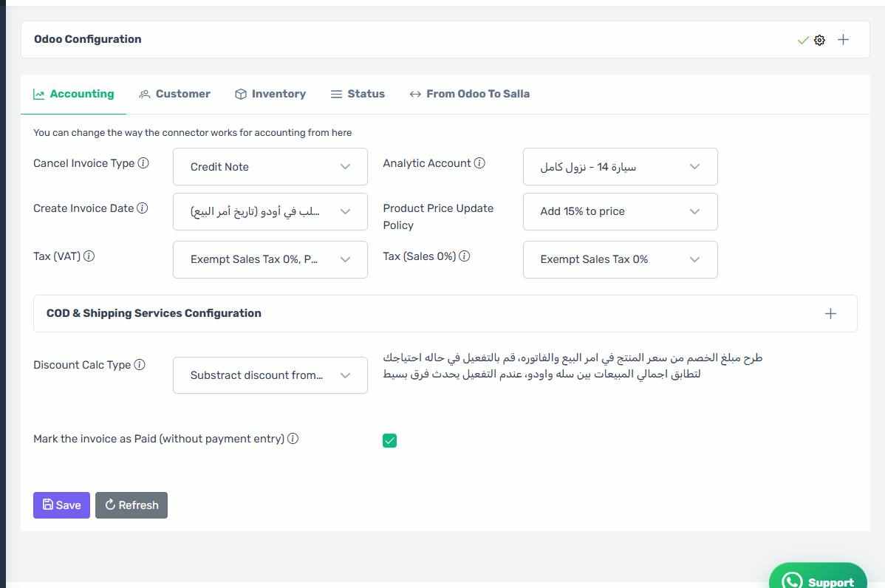Open the Discount Calc Type dropdown
The height and width of the screenshot is (588, 885).
click(x=270, y=375)
